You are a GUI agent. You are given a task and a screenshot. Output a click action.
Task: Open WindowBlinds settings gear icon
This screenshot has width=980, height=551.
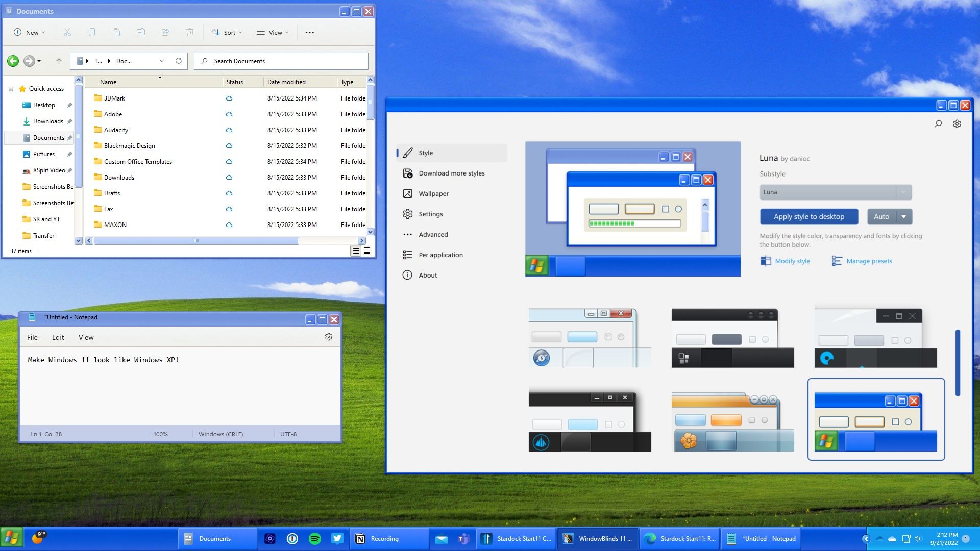coord(957,123)
